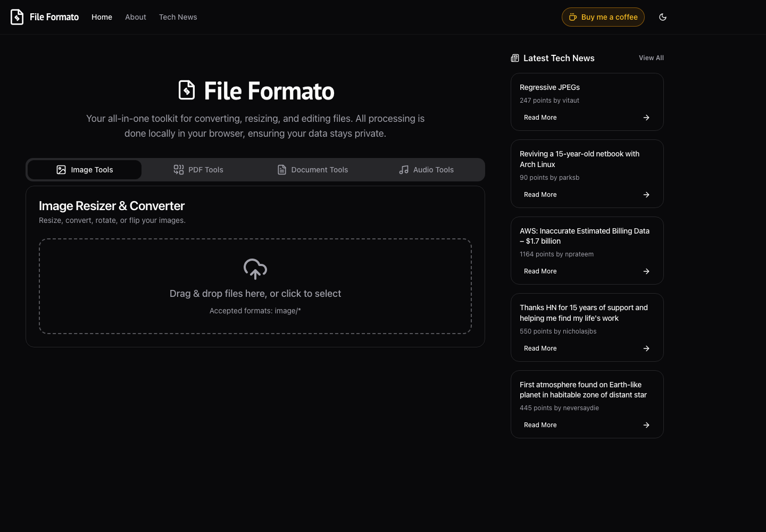Switch to Audio Tools tab

426,170
